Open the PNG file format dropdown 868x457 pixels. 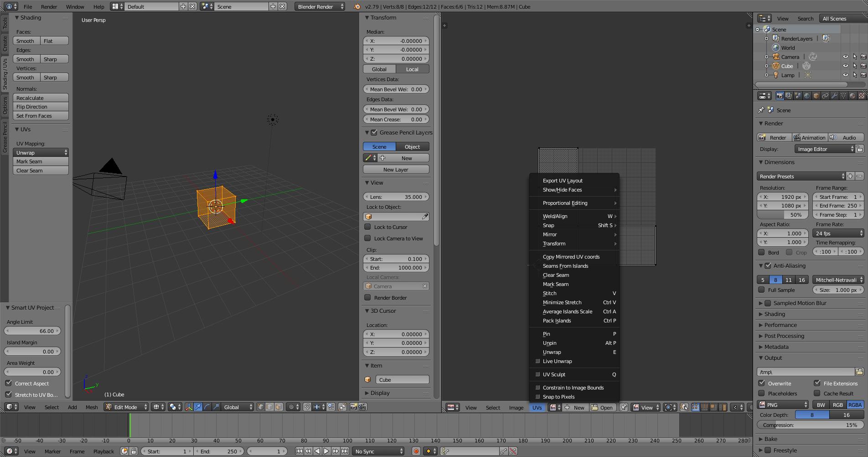click(x=783, y=405)
